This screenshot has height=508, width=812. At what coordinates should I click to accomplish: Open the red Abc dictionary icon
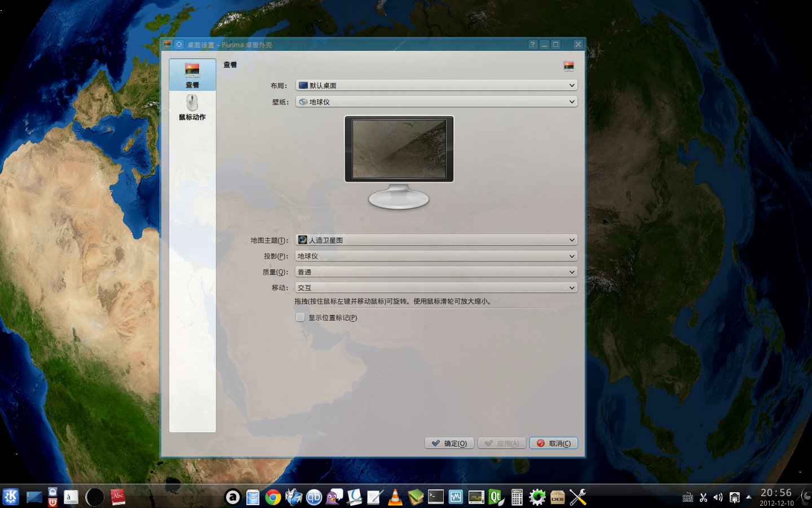coord(118,497)
